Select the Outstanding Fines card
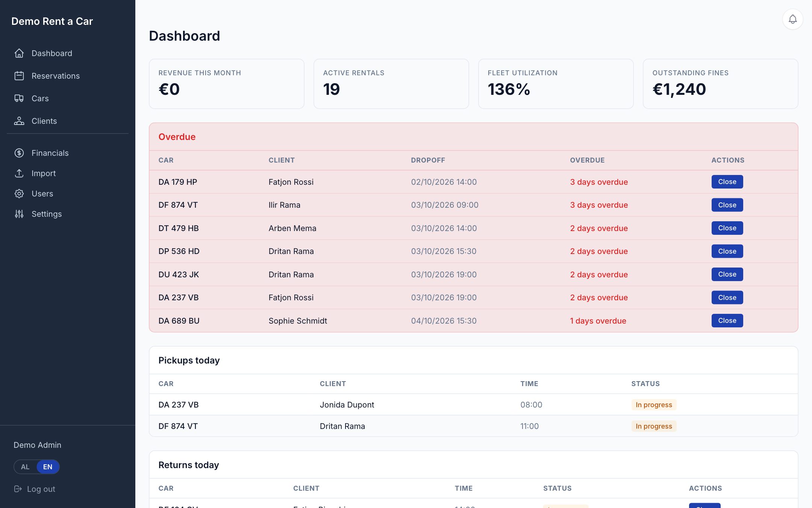 [x=720, y=84]
